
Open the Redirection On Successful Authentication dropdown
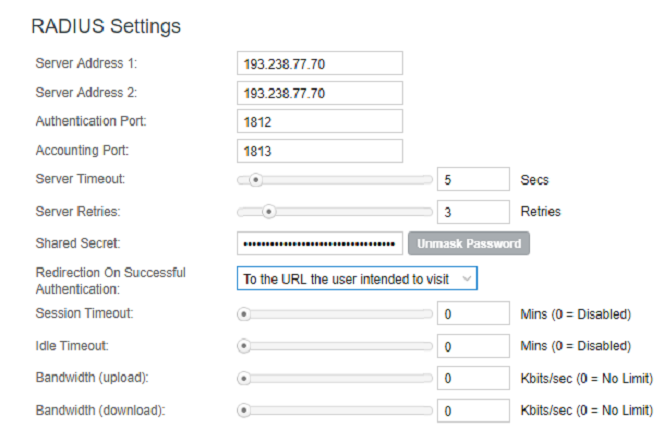357,278
